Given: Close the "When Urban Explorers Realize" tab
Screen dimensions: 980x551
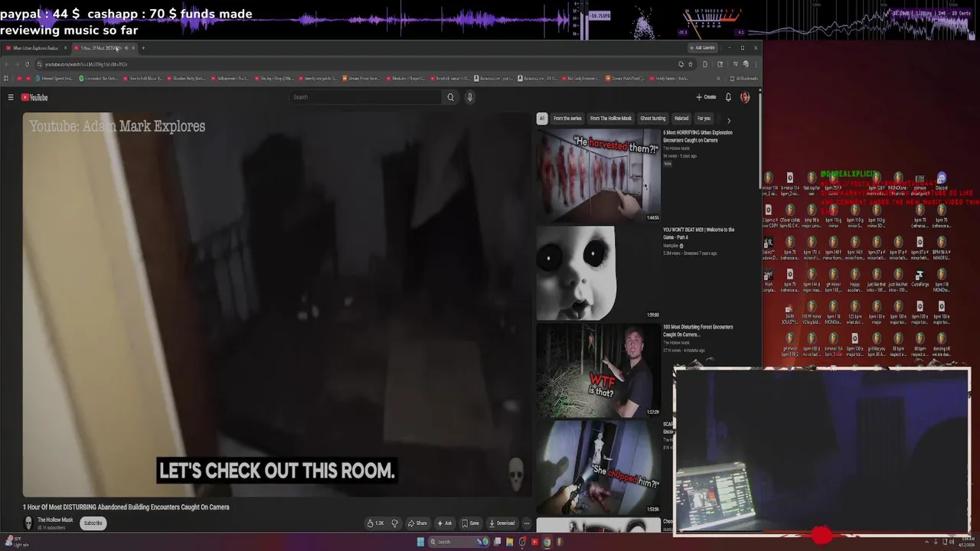Looking at the screenshot, I should pos(65,48).
